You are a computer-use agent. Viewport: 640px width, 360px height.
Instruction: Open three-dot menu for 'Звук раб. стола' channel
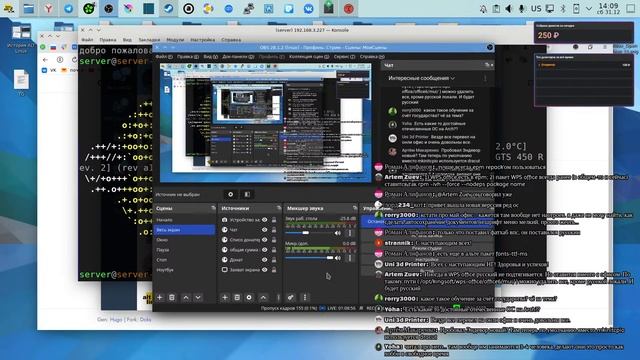350,233
